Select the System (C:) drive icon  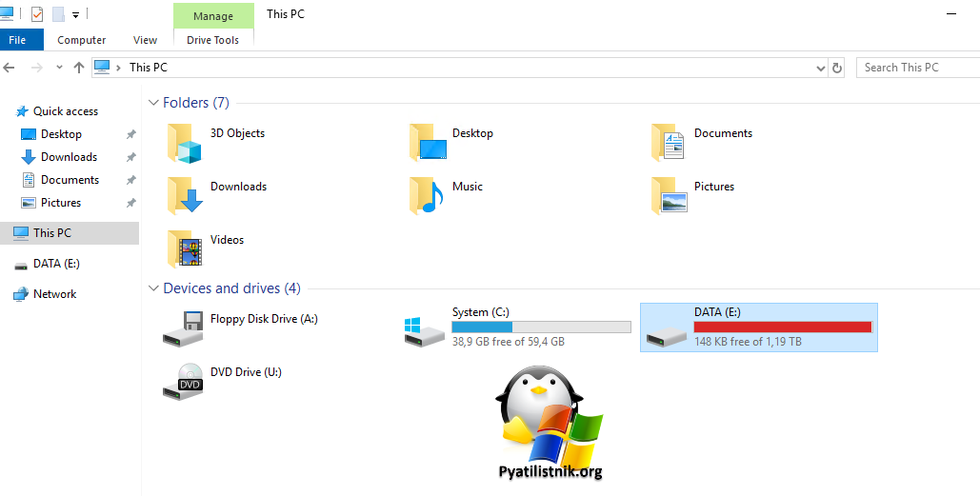[424, 328]
